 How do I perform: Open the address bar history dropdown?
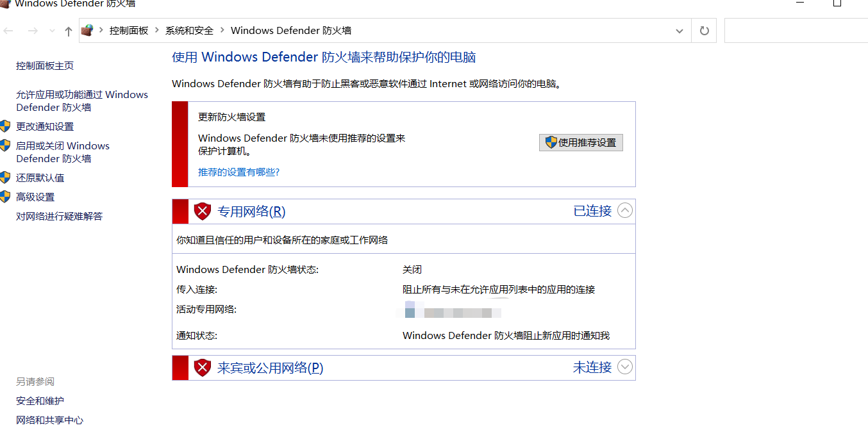click(679, 30)
